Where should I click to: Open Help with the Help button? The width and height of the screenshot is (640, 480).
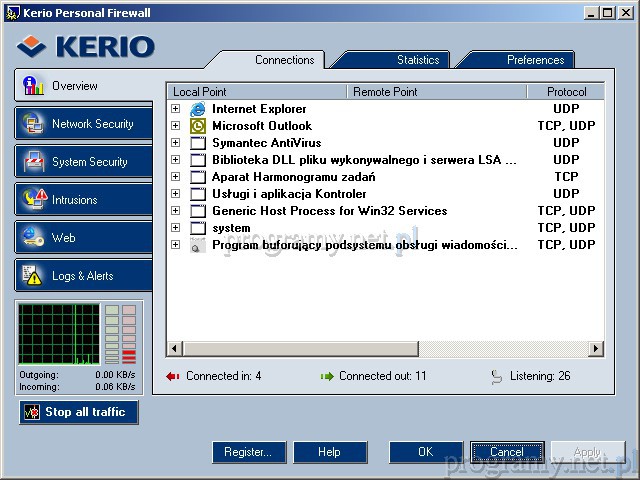click(329, 452)
